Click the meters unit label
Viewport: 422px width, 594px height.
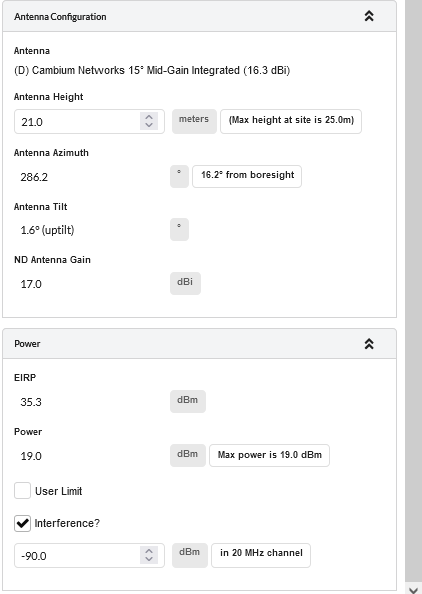point(194,122)
